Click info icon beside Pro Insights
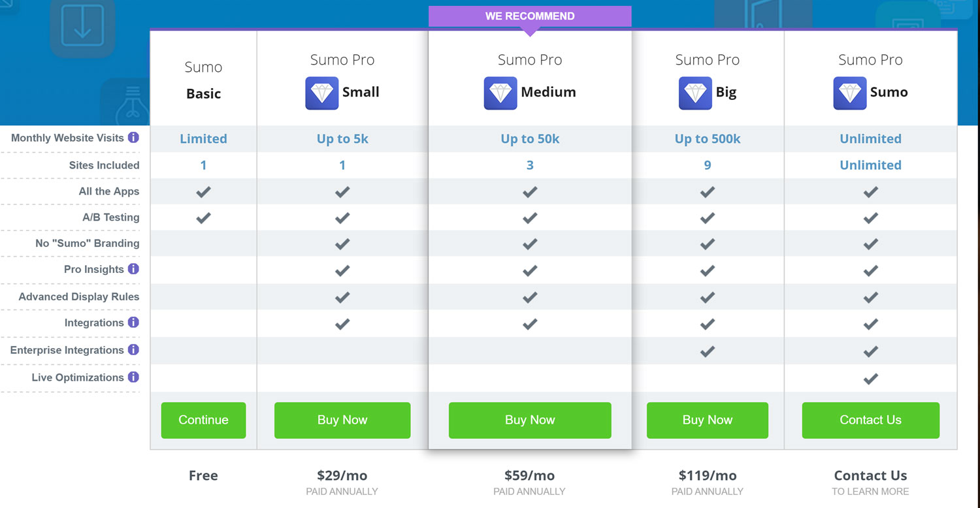This screenshot has width=980, height=508. (133, 269)
